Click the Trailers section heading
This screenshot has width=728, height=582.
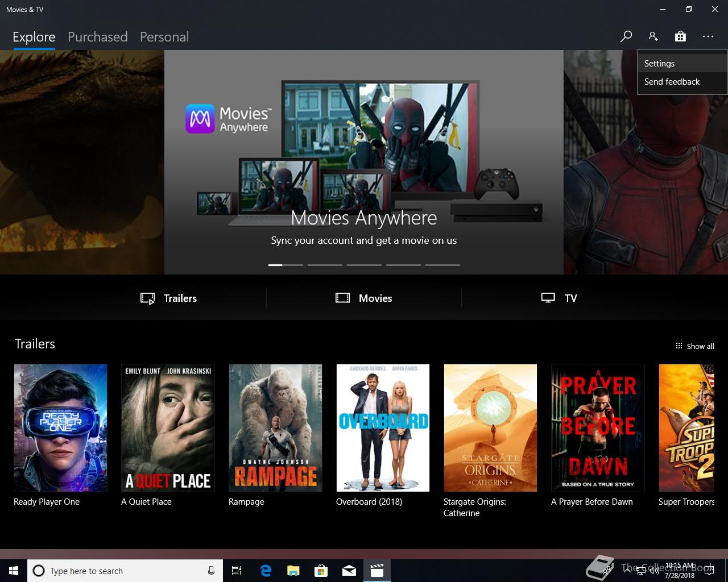click(x=35, y=344)
